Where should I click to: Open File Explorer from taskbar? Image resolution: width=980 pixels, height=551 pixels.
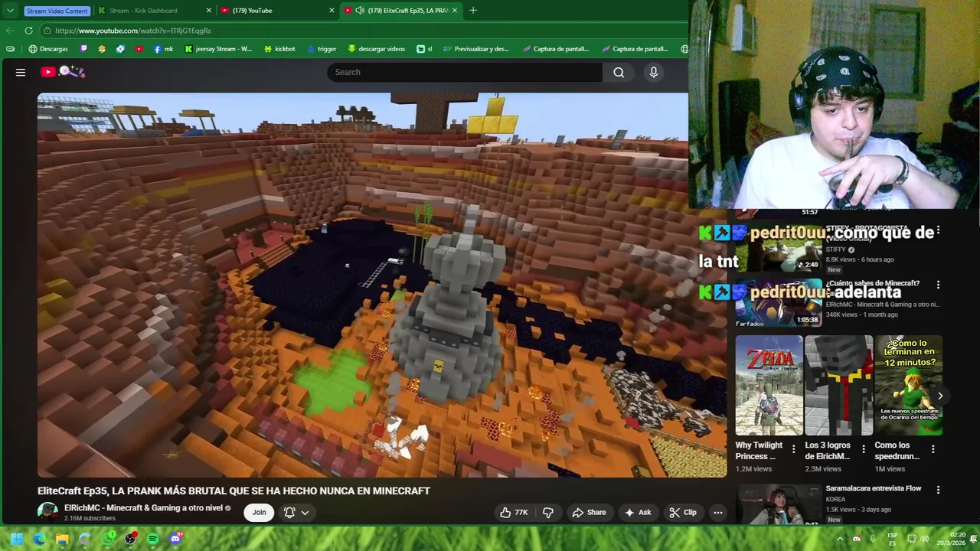point(62,539)
